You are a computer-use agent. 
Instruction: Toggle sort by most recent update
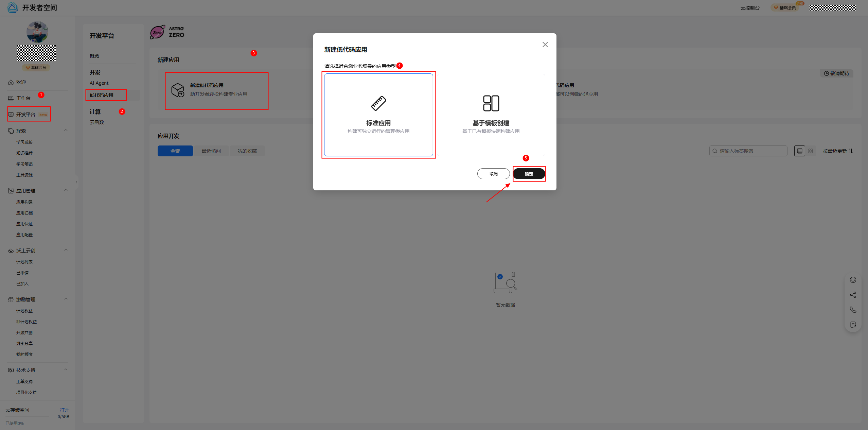coord(837,151)
